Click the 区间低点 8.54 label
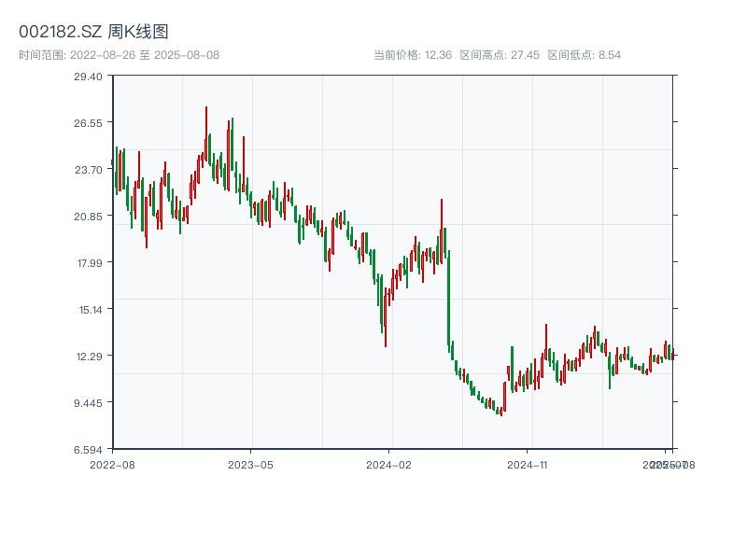Viewport: 747px width, 560px height. click(x=584, y=55)
